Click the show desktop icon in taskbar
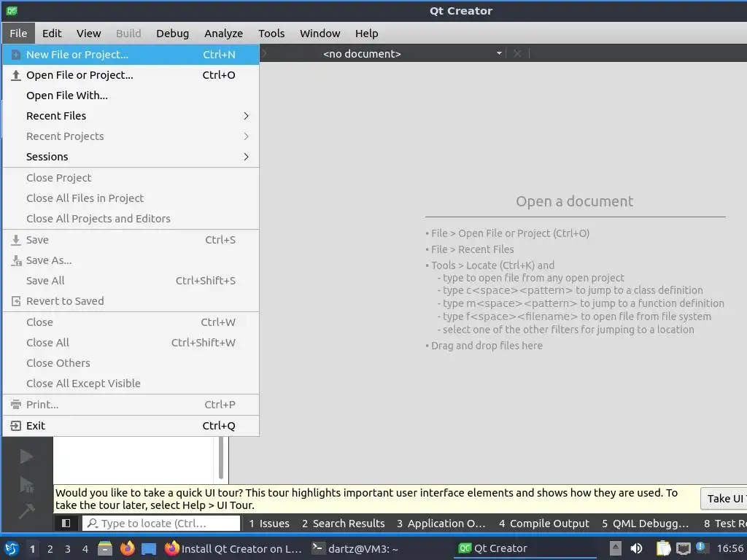Image resolution: width=747 pixels, height=560 pixels. [x=149, y=548]
